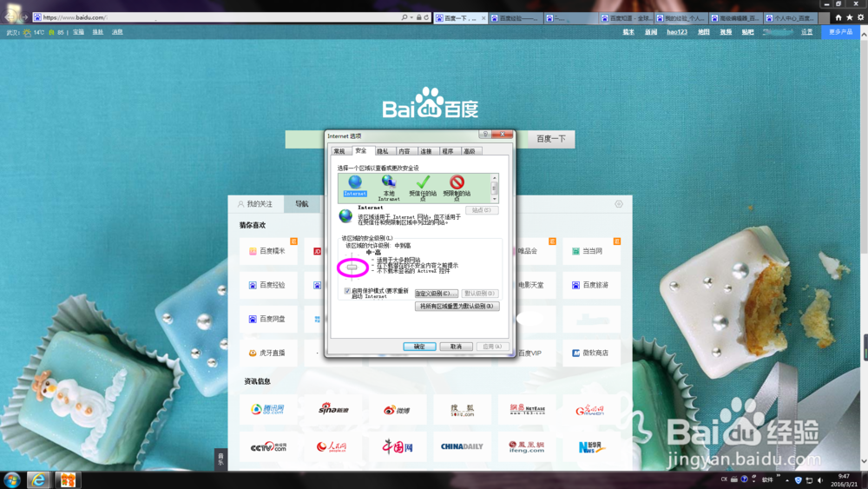Click the security level slider handle

coord(352,268)
